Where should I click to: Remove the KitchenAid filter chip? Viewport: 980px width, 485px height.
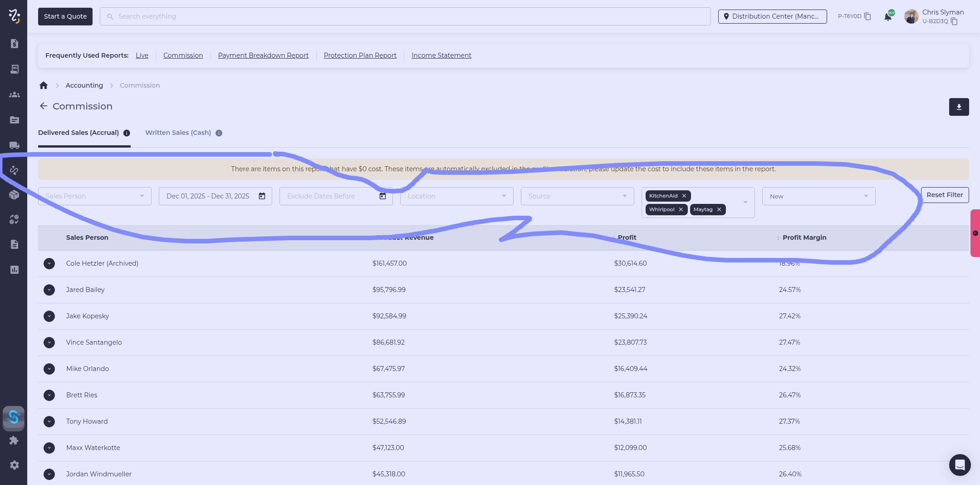(684, 196)
